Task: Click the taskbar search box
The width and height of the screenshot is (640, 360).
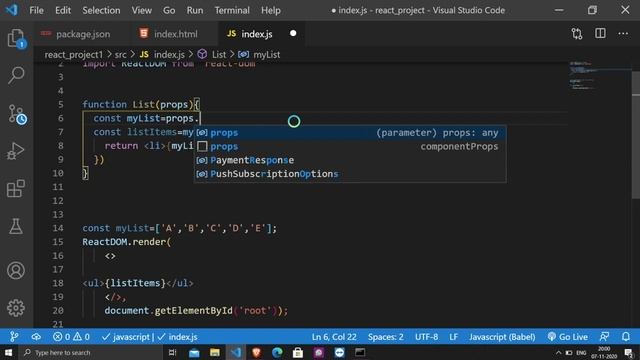Action: coord(91,352)
